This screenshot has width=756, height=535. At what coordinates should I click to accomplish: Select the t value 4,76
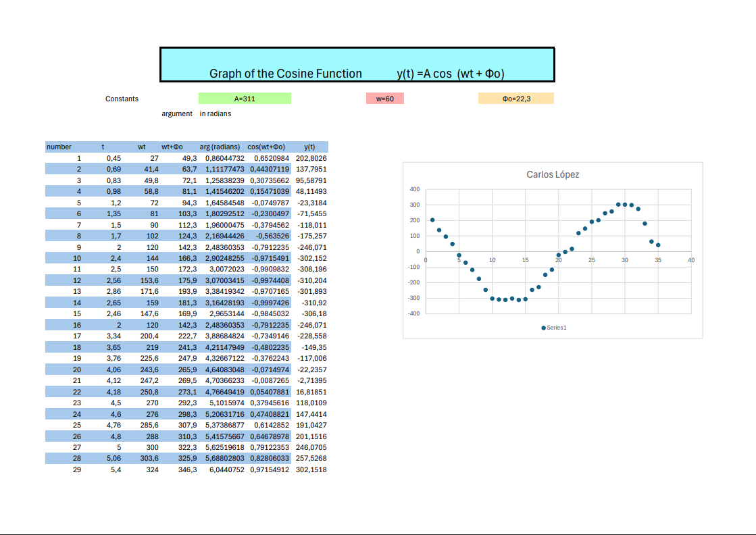[114, 425]
